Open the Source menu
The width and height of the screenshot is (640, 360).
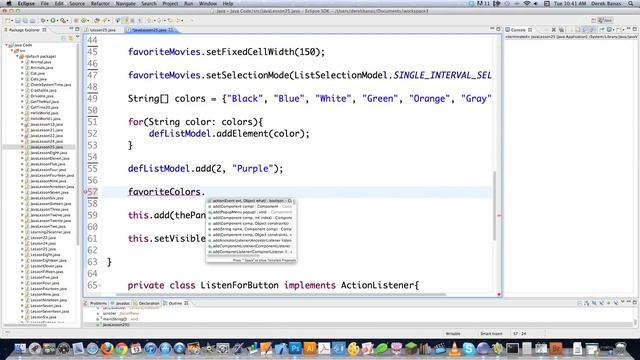(x=77, y=3)
